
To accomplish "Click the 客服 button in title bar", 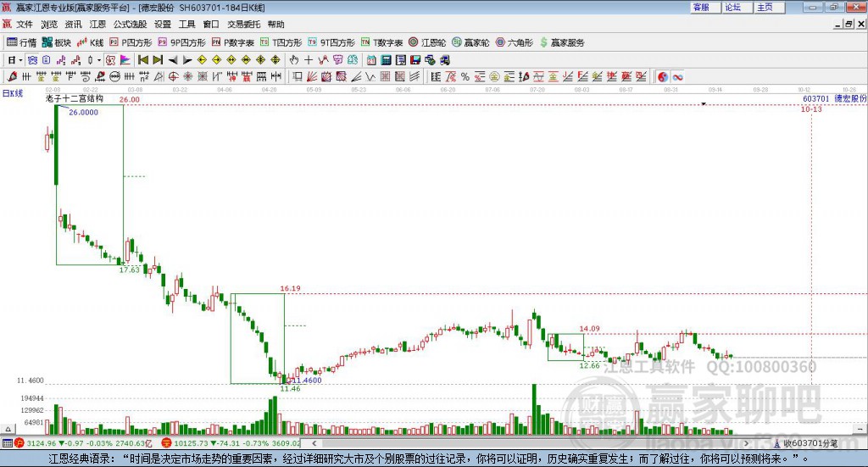I will click(705, 7).
